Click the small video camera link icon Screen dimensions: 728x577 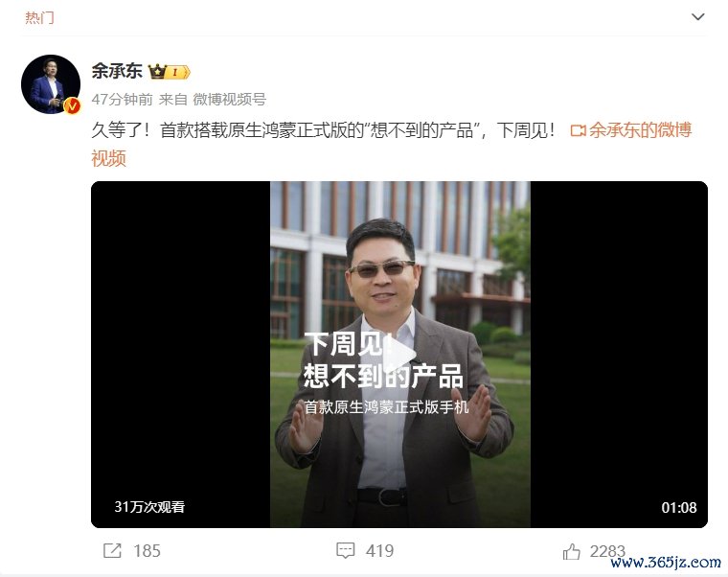pyautogui.click(x=578, y=130)
